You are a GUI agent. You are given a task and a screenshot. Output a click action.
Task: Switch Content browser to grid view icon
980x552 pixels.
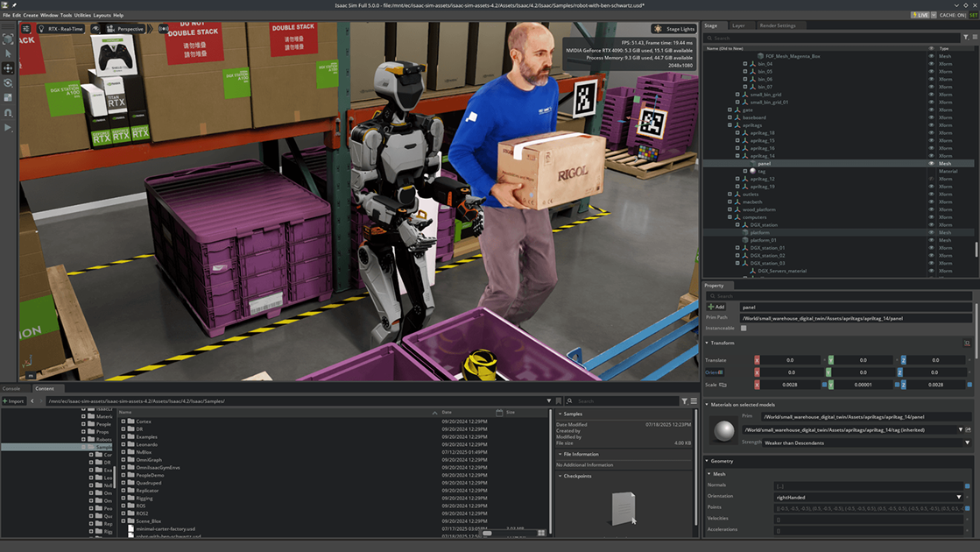click(x=541, y=534)
